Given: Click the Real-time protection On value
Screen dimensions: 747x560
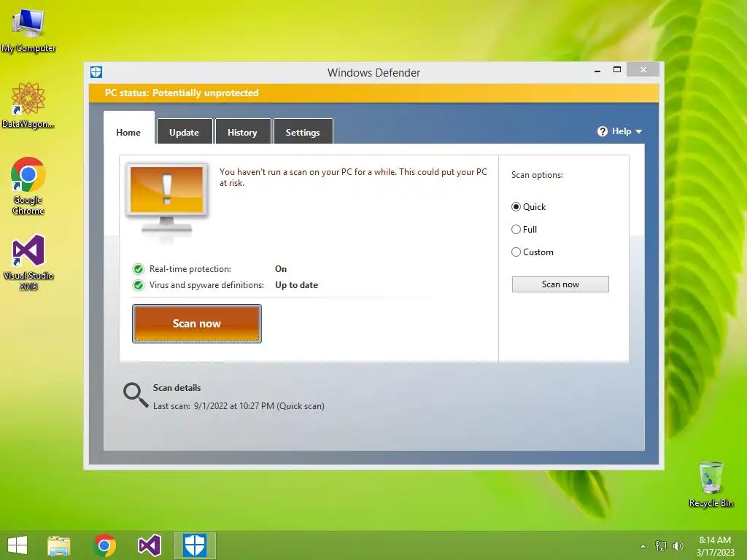Looking at the screenshot, I should (x=281, y=269).
